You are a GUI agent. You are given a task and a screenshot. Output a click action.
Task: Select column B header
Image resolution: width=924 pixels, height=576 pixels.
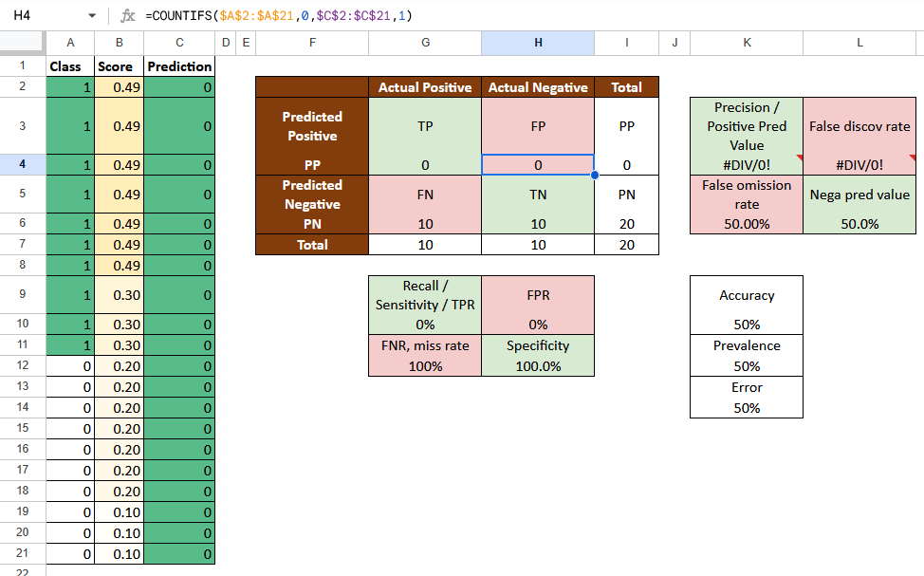[x=119, y=43]
